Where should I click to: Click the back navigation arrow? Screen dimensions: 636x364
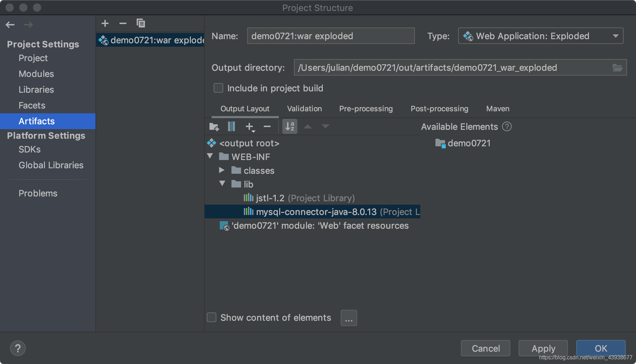[x=10, y=25]
